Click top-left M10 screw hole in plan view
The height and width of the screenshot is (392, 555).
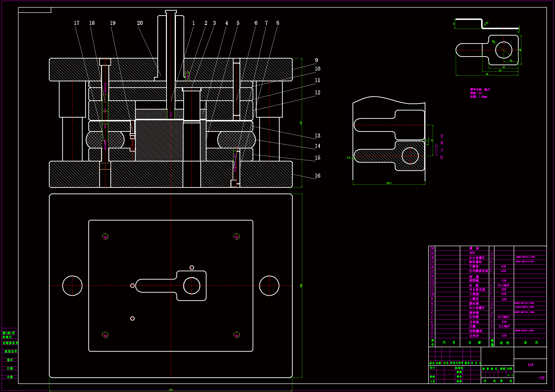(105, 236)
